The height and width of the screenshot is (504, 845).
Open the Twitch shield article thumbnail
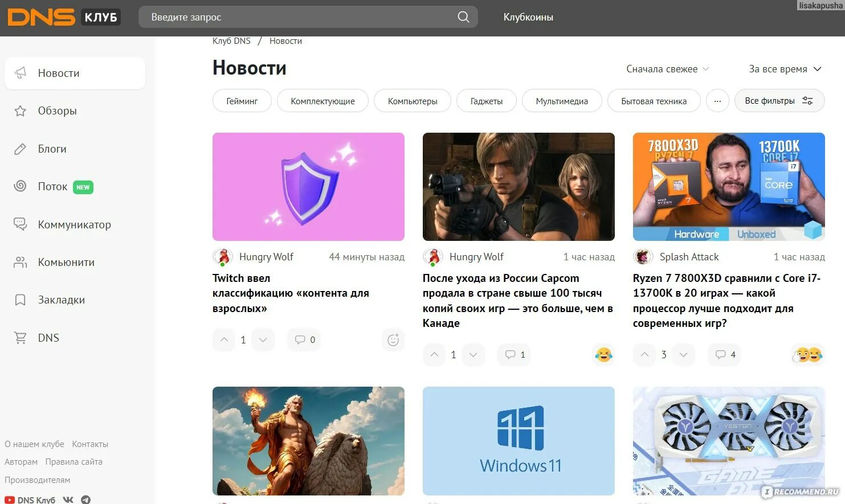tap(308, 187)
